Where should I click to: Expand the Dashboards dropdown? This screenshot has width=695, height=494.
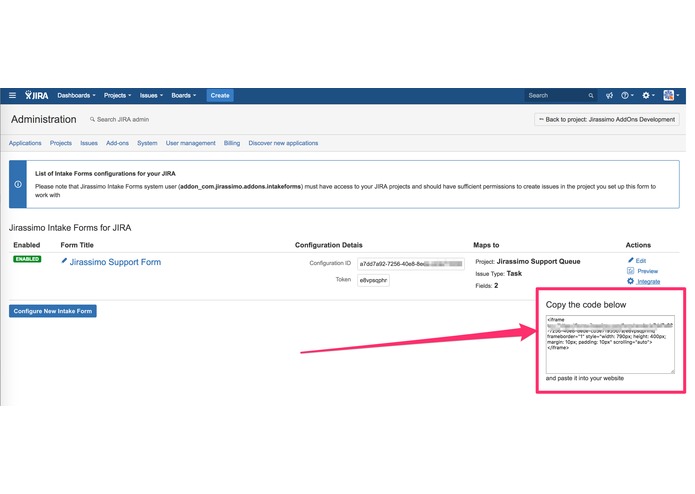click(x=76, y=96)
